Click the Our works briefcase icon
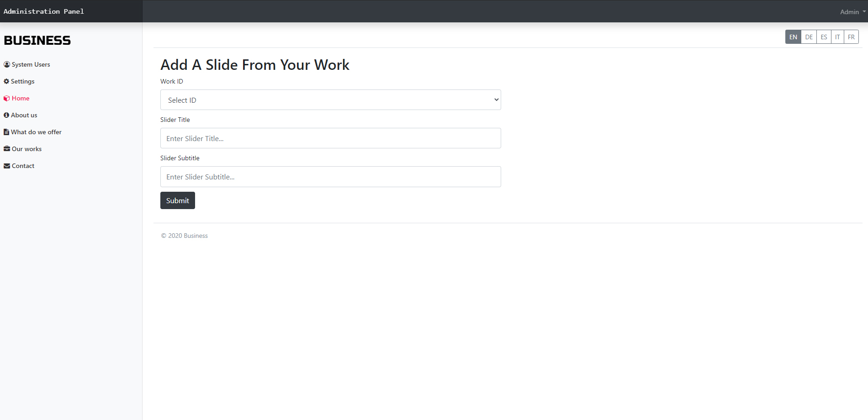Viewport: 868px width, 420px height. pyautogui.click(x=7, y=149)
